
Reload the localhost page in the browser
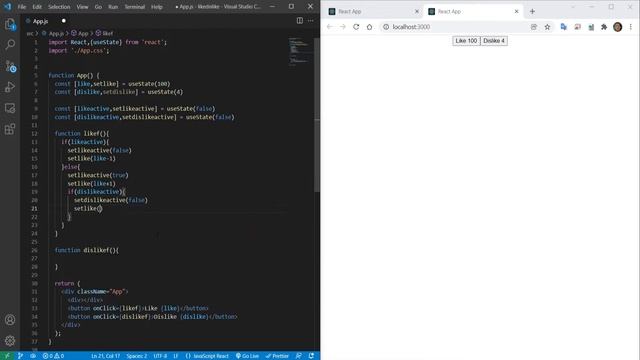coord(356,27)
